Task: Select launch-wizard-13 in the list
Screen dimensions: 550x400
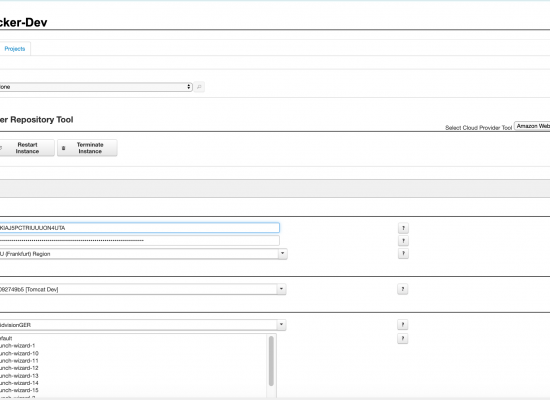Action: [19, 376]
